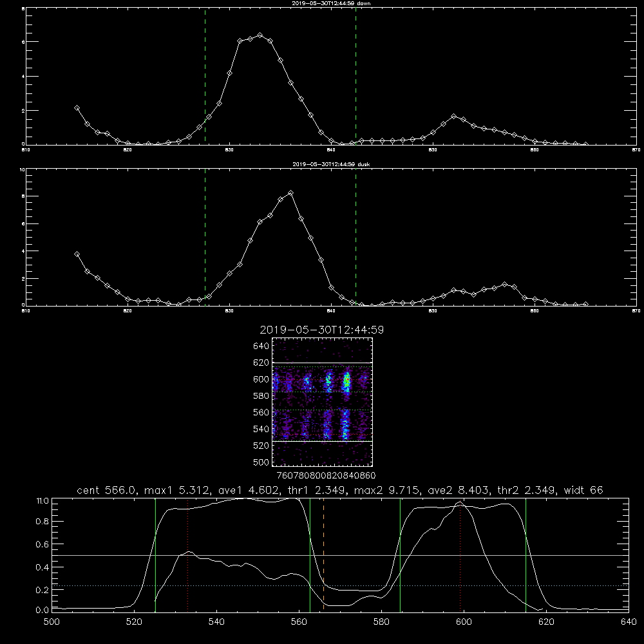Click the timestamp title above the heatmap image
This screenshot has width=644, height=644.
(x=321, y=330)
